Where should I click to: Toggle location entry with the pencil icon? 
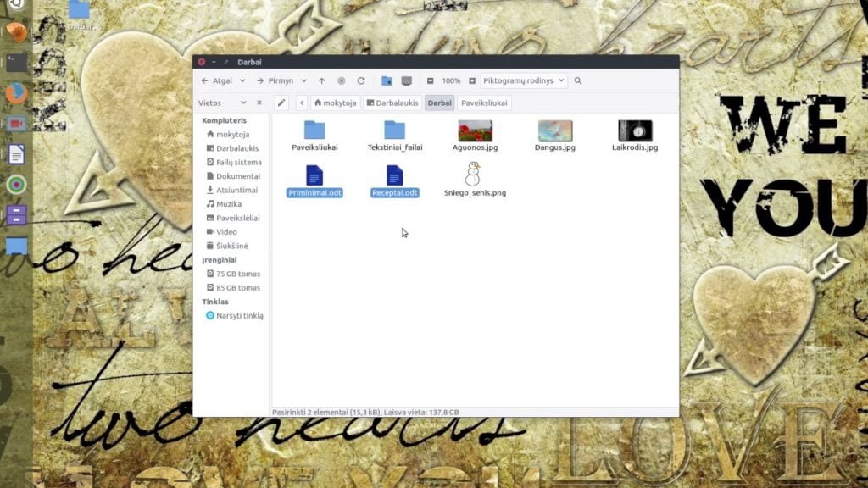[x=281, y=103]
